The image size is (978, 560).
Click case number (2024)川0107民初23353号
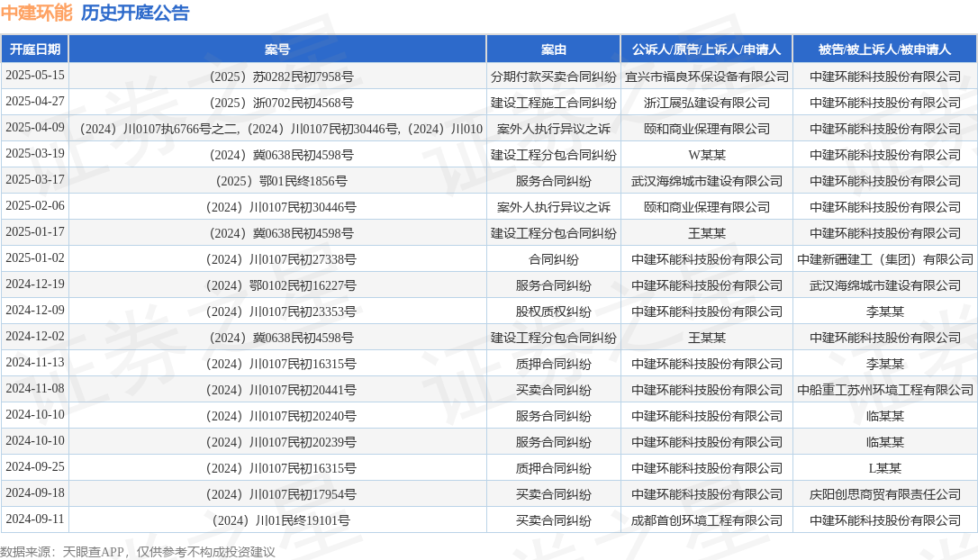[x=277, y=312]
